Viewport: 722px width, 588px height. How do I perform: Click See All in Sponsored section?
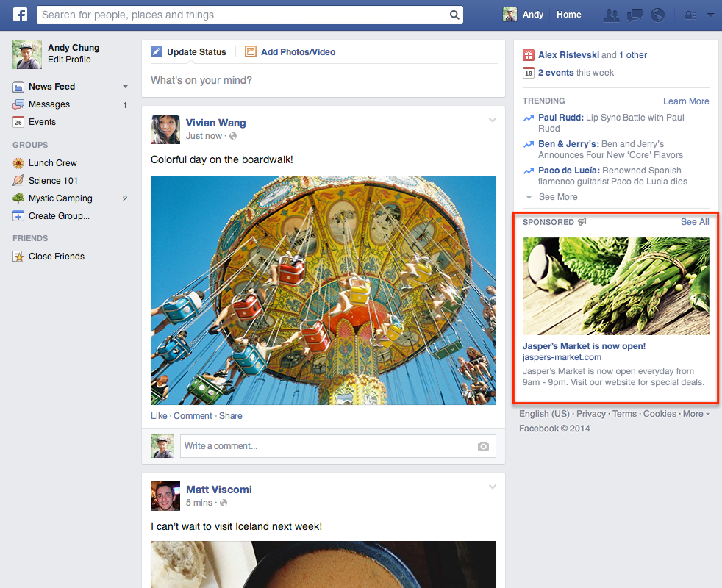[695, 222]
